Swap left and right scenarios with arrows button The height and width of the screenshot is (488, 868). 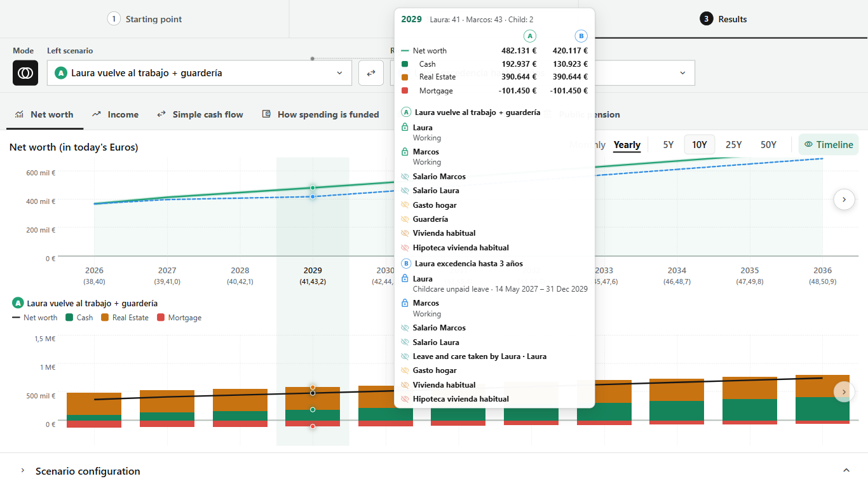tap(371, 73)
